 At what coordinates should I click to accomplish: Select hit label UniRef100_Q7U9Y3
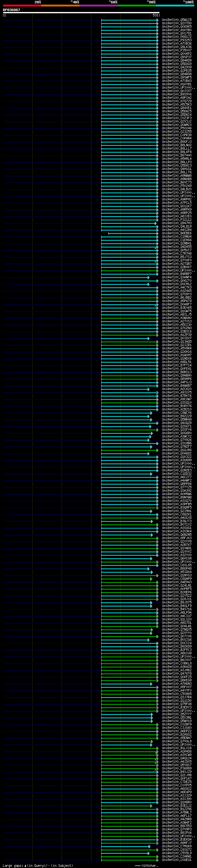[x=177, y=294]
